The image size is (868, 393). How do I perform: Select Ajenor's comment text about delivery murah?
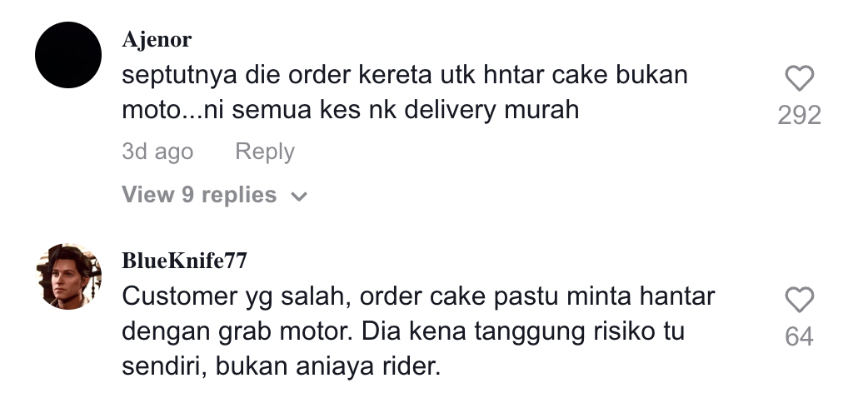(x=405, y=92)
